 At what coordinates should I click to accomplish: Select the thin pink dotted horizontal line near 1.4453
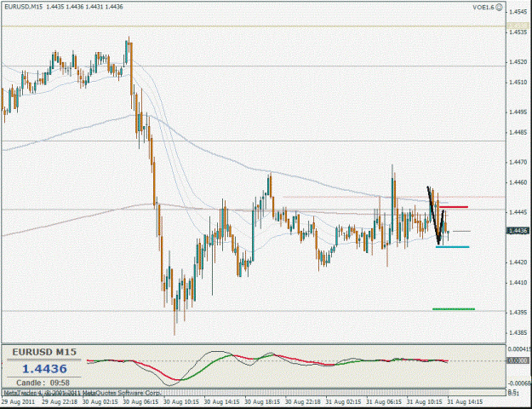[393, 197]
